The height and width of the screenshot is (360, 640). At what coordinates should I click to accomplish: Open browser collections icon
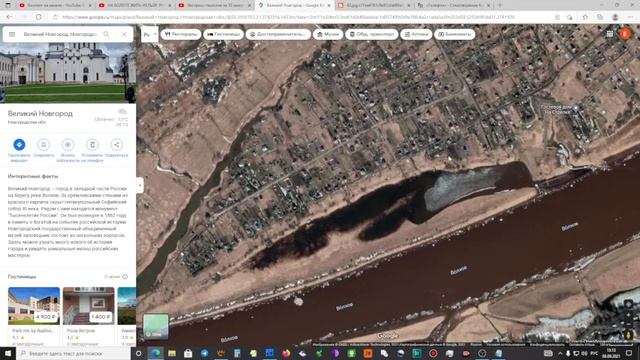[x=600, y=17]
